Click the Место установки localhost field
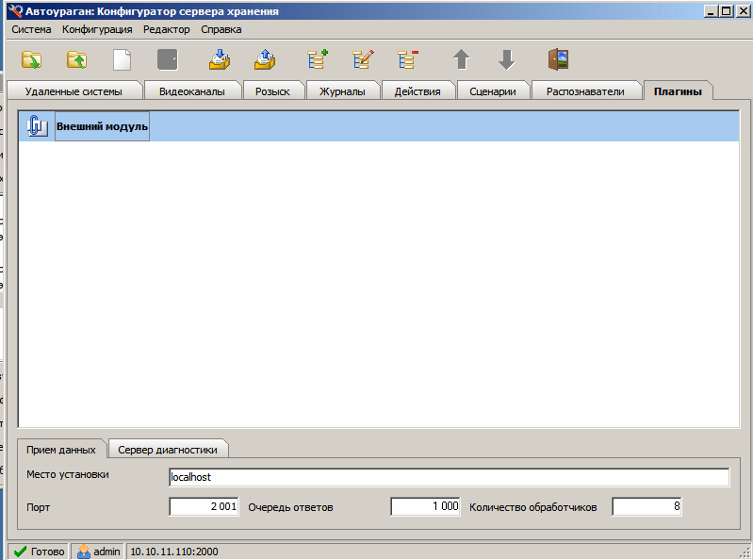 pyautogui.click(x=448, y=478)
